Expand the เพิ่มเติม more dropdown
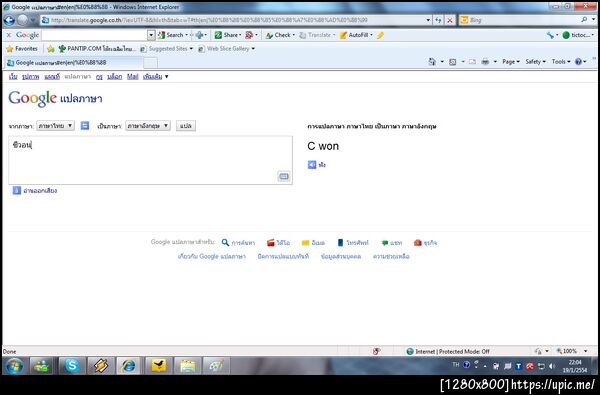 [155, 77]
